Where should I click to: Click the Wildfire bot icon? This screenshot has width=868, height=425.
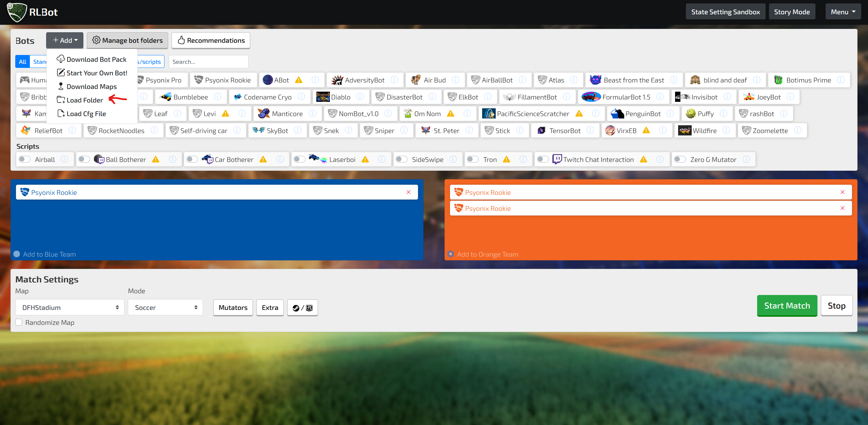[685, 131]
